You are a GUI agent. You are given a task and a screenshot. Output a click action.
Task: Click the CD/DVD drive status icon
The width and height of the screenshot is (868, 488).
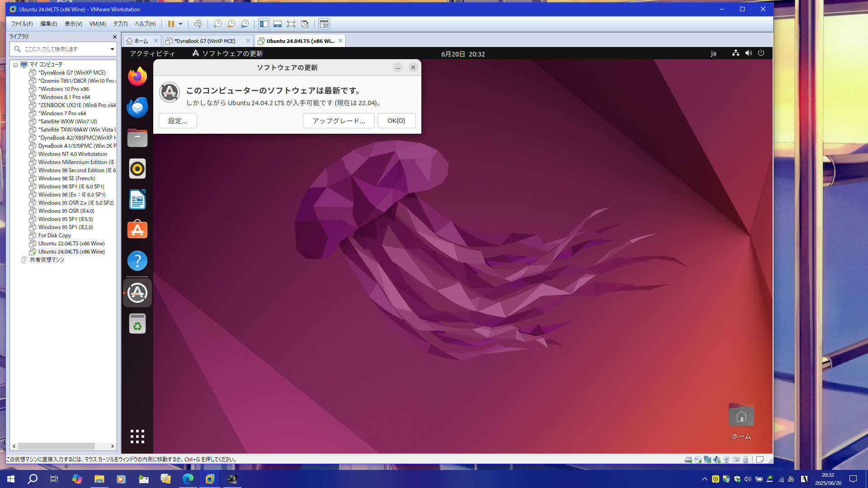pyautogui.click(x=698, y=460)
